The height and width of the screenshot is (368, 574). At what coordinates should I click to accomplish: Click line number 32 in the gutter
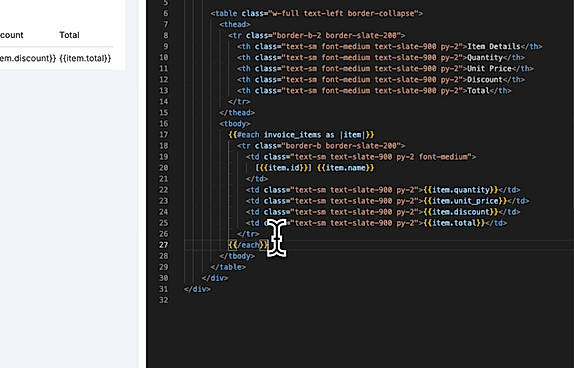[164, 300]
